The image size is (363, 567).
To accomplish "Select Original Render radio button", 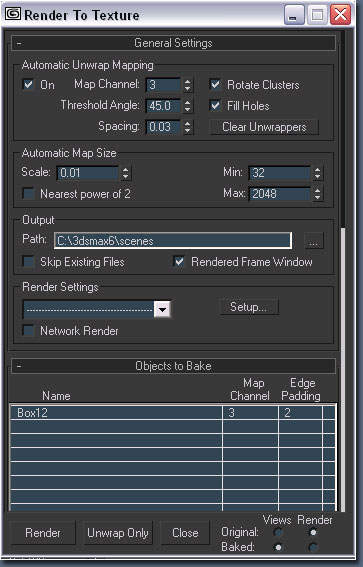I will click(x=313, y=532).
